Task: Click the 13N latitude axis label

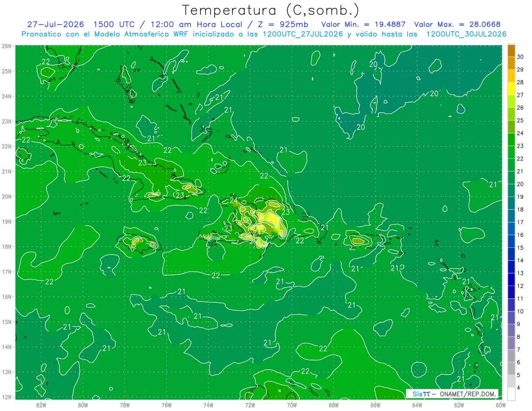Action: (x=7, y=372)
